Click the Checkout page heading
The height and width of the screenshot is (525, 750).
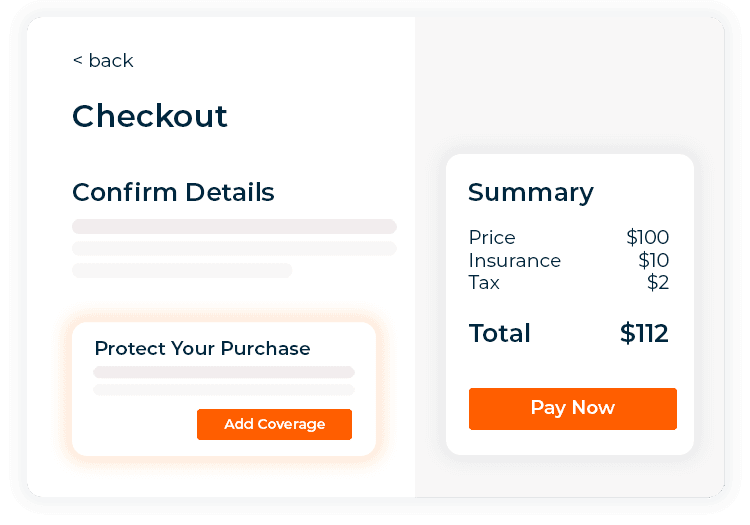[150, 116]
